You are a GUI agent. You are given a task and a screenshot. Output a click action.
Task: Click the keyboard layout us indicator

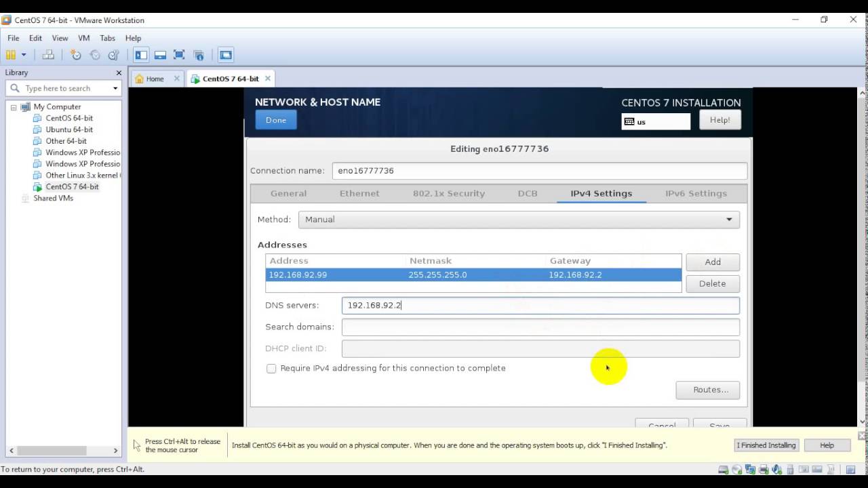tap(656, 121)
